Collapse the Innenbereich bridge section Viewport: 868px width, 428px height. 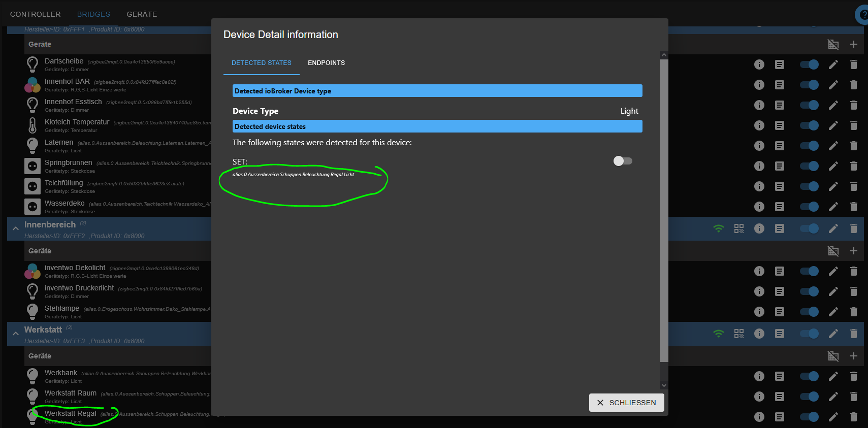16,228
